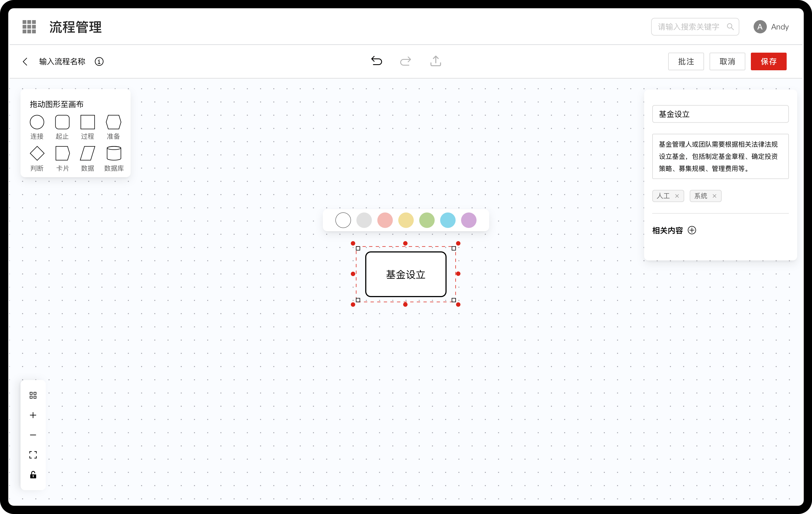Click the bottom-right resize handle of node
This screenshot has width=812, height=514.
[454, 300]
